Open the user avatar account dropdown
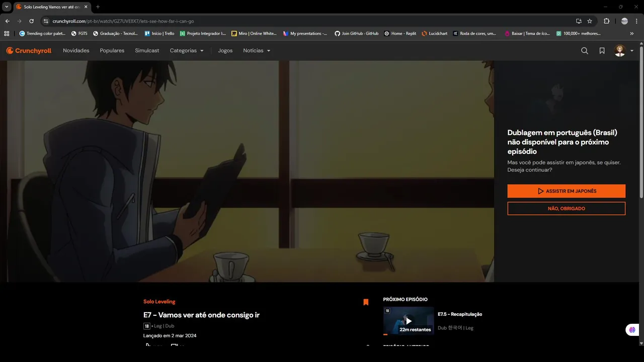Image resolution: width=644 pixels, height=362 pixels. click(x=624, y=51)
